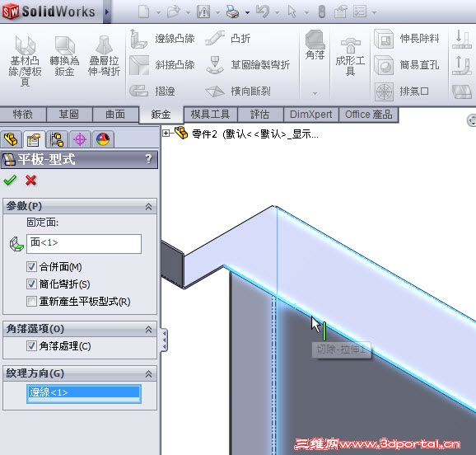Viewport: 476px width, 455px height.
Task: Open the DimXpertManager crosshair tab
Action: (x=80, y=140)
